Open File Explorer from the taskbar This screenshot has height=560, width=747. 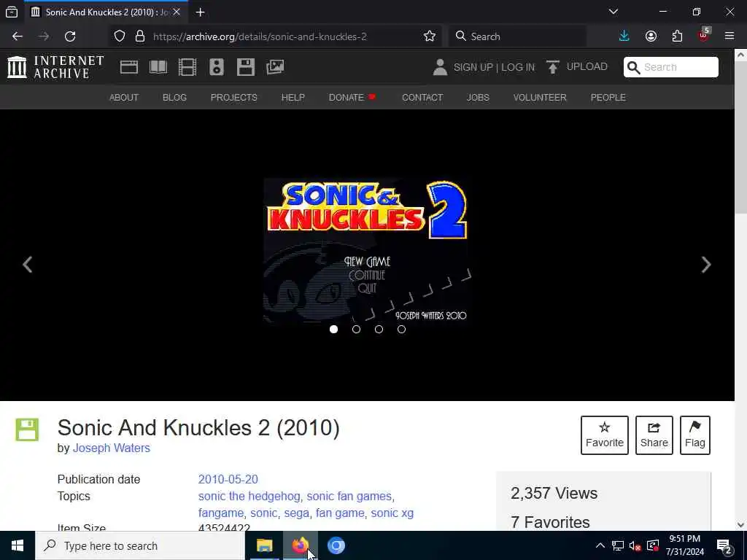[264, 545]
